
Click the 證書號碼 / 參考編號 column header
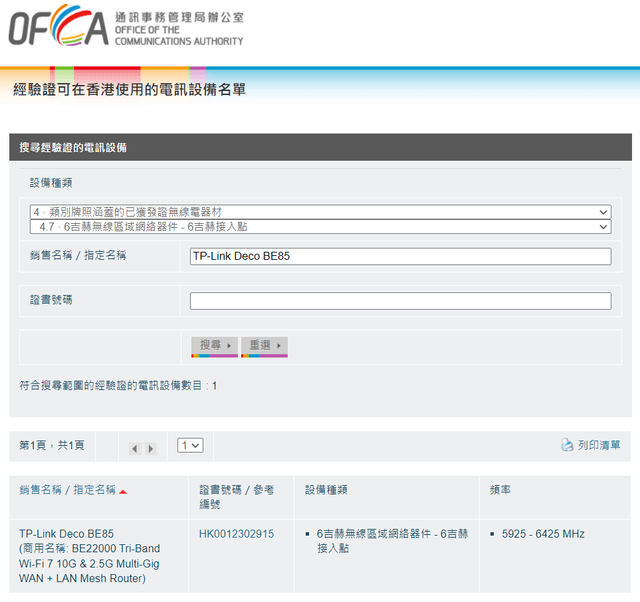(236, 497)
